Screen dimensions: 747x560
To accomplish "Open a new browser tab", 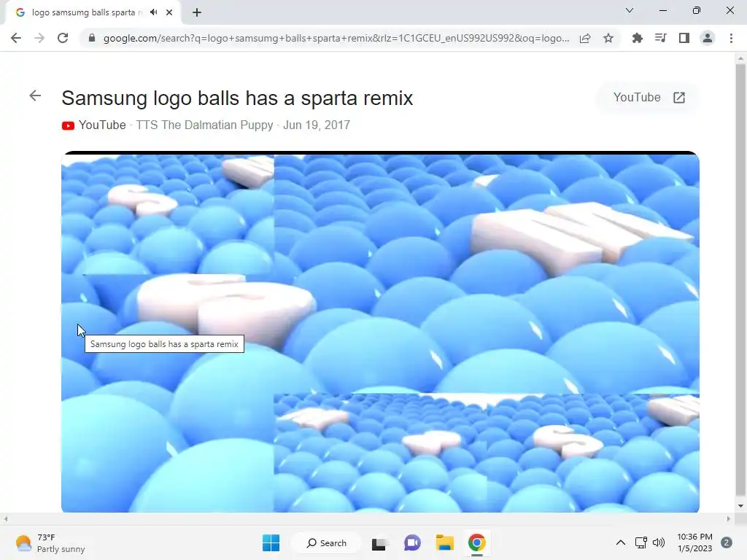I will 197,12.
